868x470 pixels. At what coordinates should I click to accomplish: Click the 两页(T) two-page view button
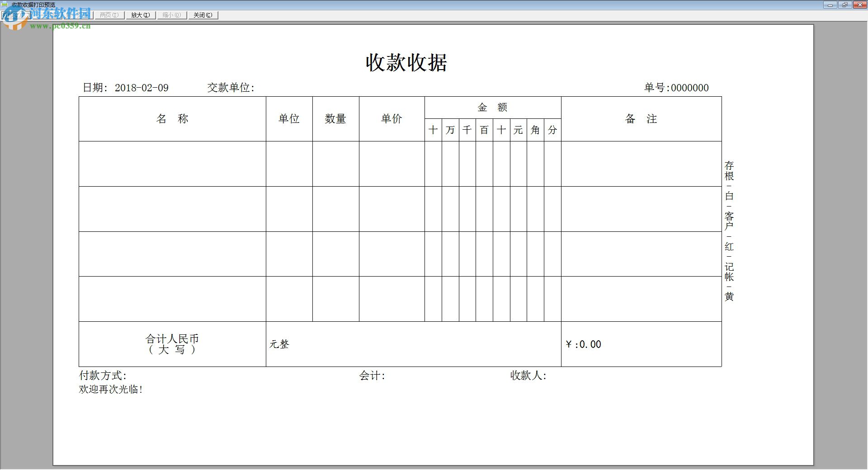[x=108, y=15]
